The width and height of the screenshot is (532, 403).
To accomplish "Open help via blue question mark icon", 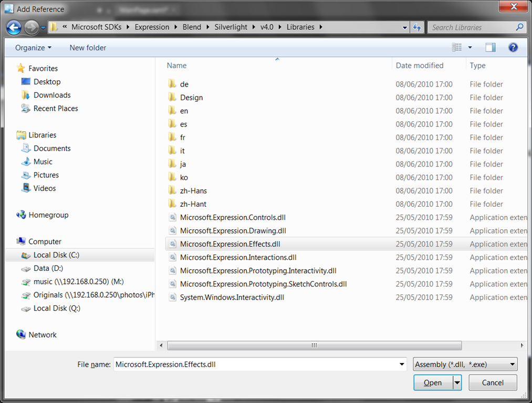I will (513, 47).
